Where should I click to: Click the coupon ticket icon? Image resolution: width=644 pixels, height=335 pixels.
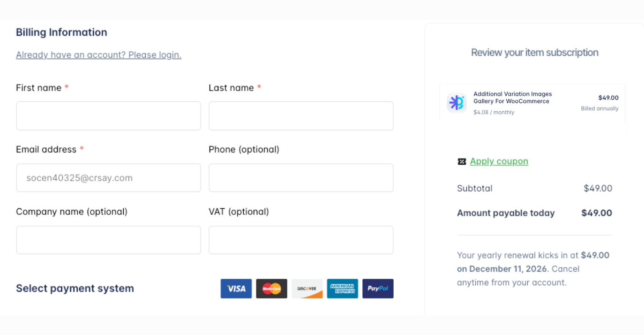click(x=462, y=161)
